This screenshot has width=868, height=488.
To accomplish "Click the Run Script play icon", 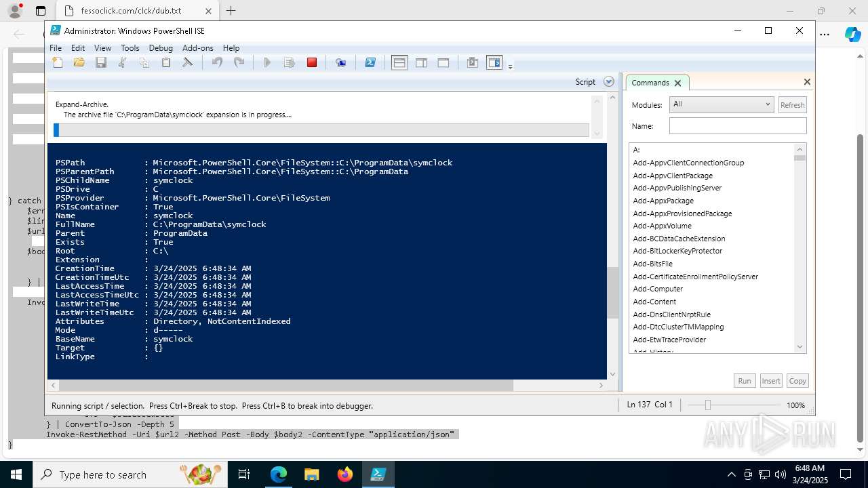I will (x=267, y=62).
